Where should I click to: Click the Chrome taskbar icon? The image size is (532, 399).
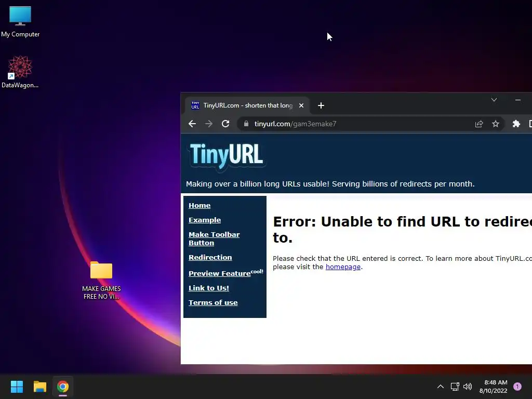63,387
